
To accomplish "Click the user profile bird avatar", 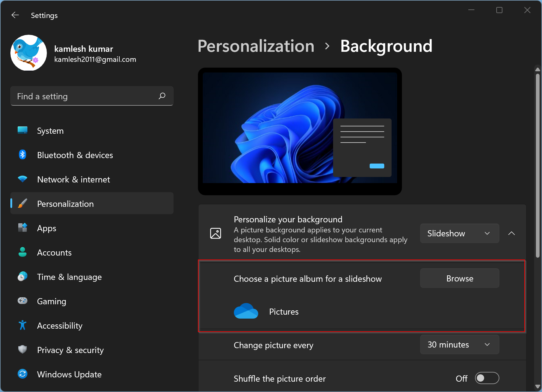I will 29,53.
